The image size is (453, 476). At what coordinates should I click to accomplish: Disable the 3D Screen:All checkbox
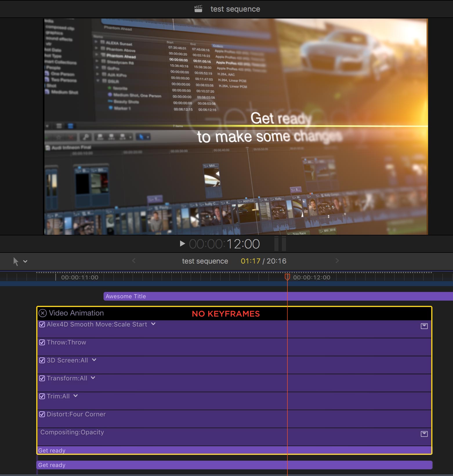tap(42, 360)
